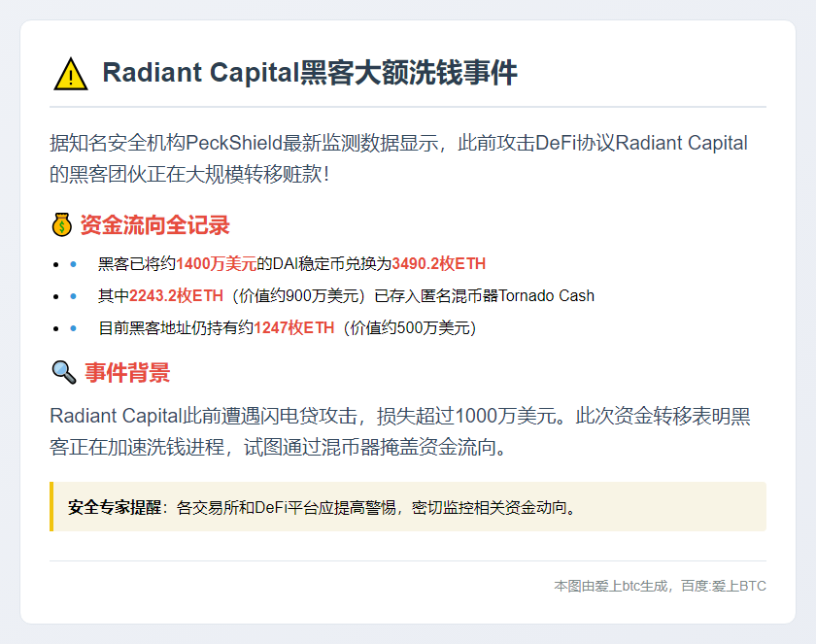Click the red 3490.2枚ETH figure
The width and height of the screenshot is (816, 644).
(x=438, y=264)
